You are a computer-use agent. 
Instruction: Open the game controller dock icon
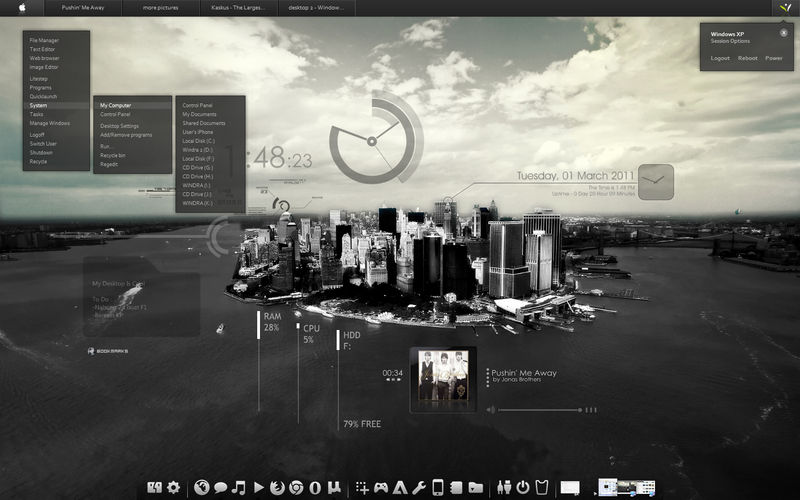pos(381,487)
